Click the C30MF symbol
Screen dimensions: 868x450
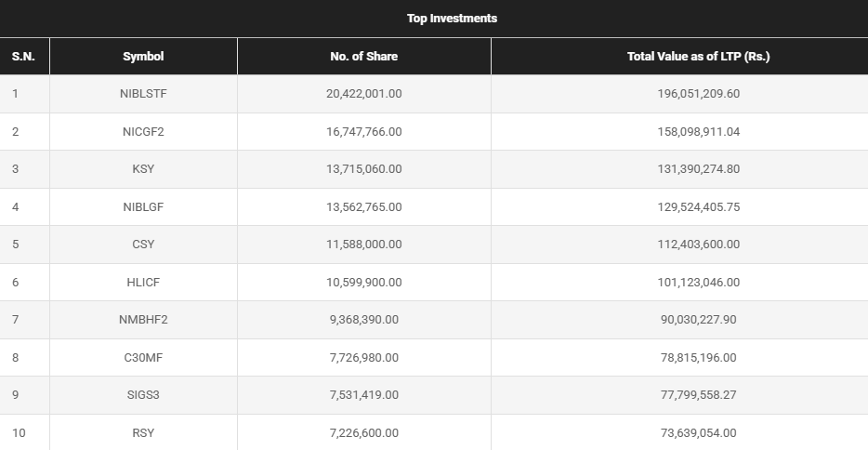[x=143, y=358]
